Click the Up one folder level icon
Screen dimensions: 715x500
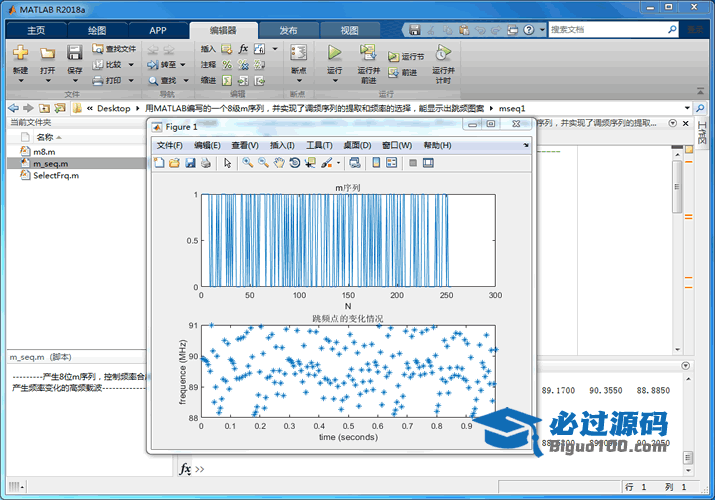tap(44, 108)
